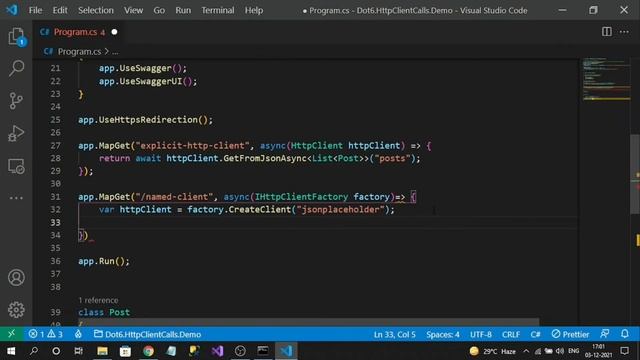Viewport: 640px width, 360px height.
Task: Open Windows Start menu
Action: 11,351
